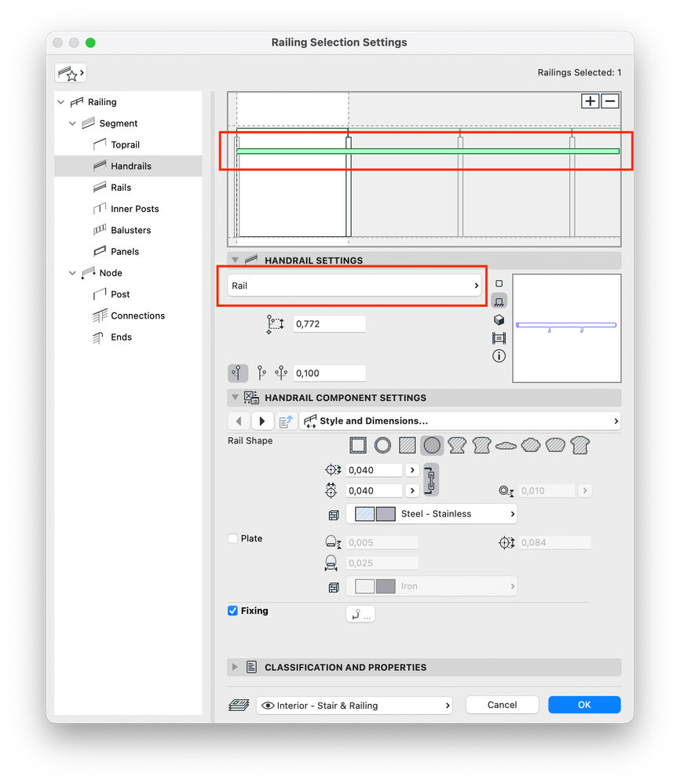Select Inner Posts in the tree
Screen dimensions: 680x784
click(x=134, y=209)
